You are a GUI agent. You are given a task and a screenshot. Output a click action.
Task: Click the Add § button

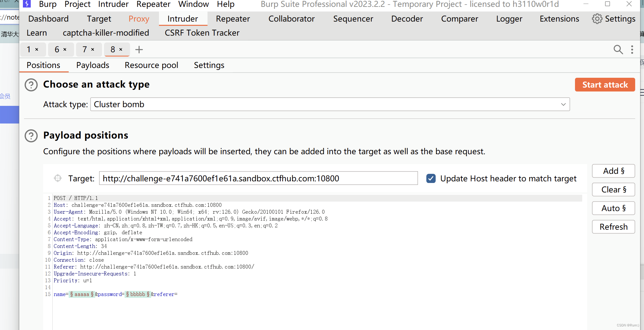[613, 171]
